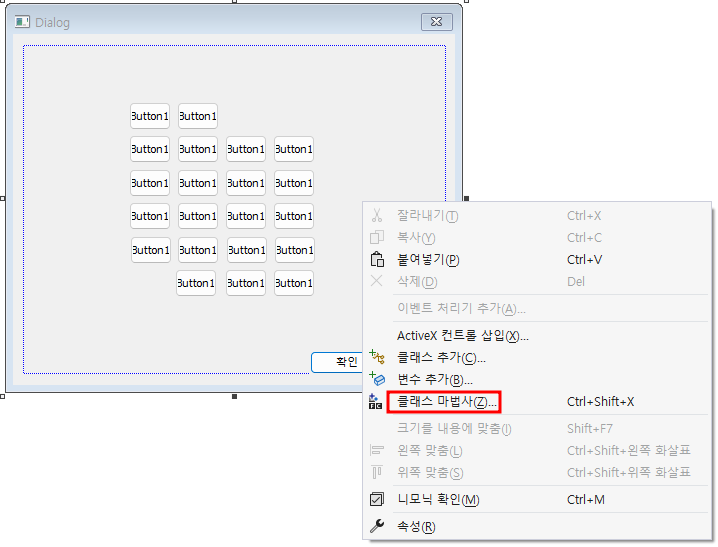The image size is (718, 547).
Task: Click the dialog's right side resize handle
Action: click(466, 198)
